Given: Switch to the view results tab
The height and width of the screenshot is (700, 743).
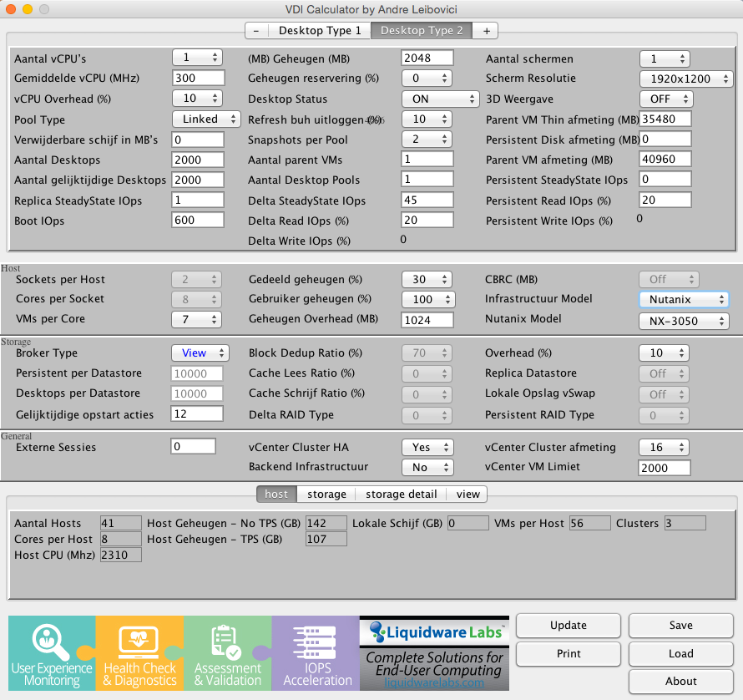Looking at the screenshot, I should [x=468, y=495].
